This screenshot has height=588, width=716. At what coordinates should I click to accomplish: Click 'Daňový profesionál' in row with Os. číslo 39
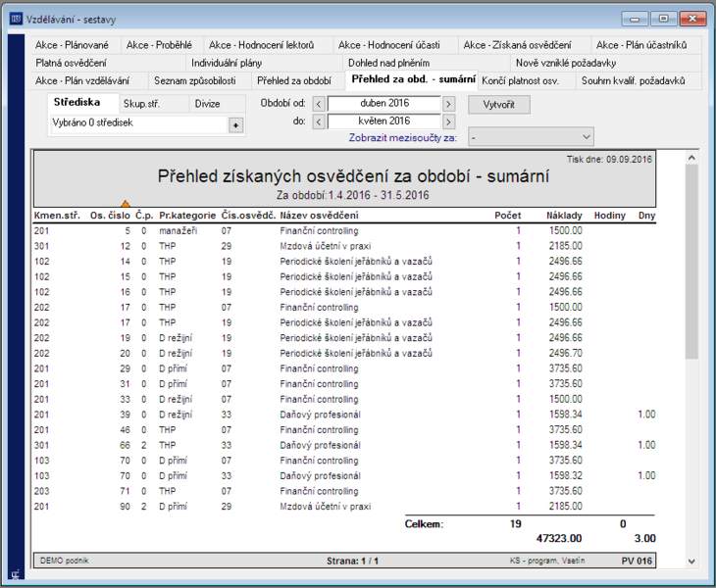pos(320,415)
